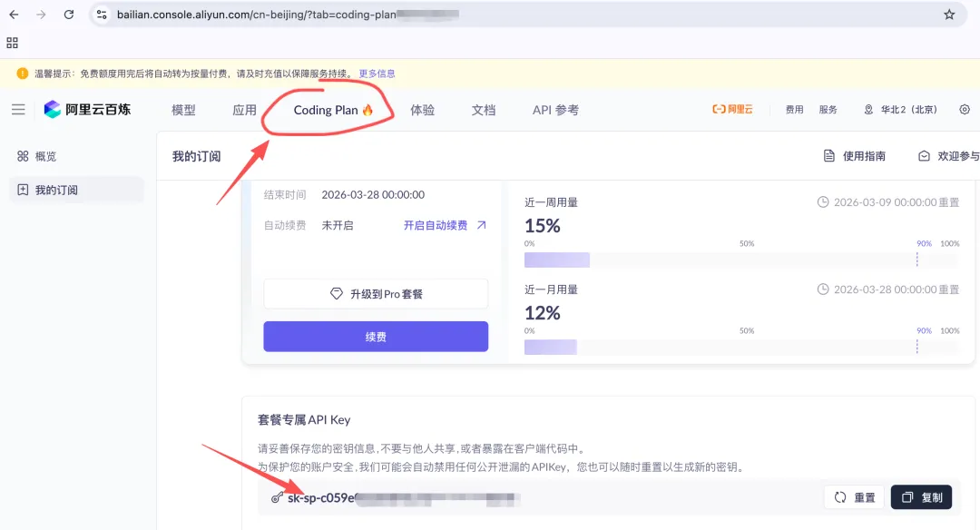Viewport: 980px width, 530px height.
Task: Switch to the Coding Plan tab
Action: pos(333,110)
